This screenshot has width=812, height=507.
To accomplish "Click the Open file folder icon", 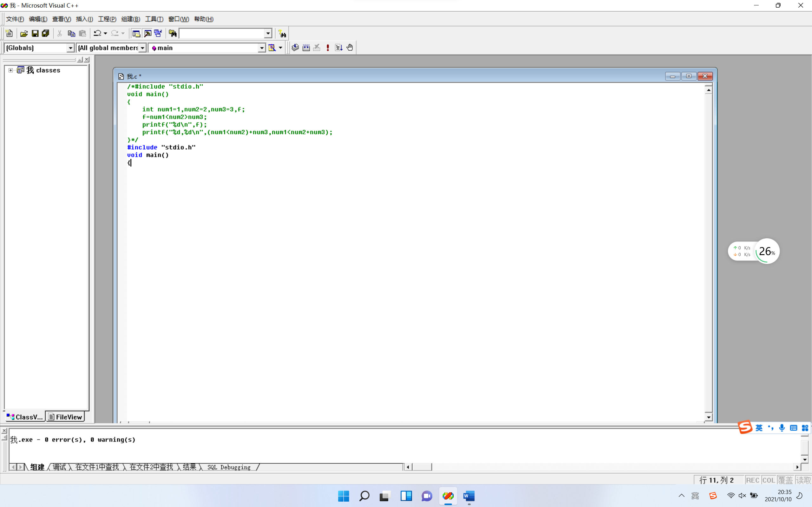I will coord(24,34).
